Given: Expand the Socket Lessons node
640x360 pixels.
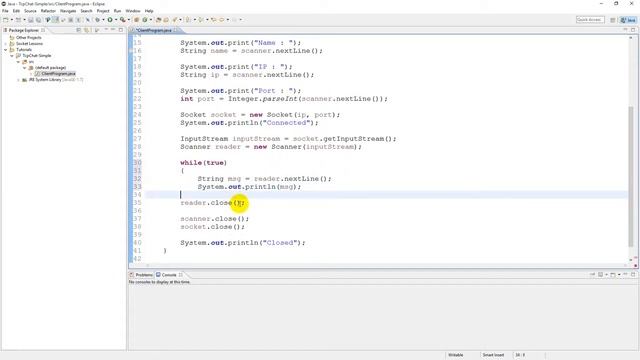Looking at the screenshot, I should (x=6, y=43).
